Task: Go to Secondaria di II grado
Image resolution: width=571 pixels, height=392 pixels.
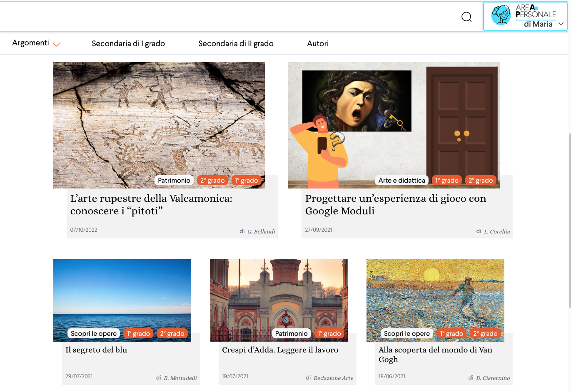Action: (236, 44)
